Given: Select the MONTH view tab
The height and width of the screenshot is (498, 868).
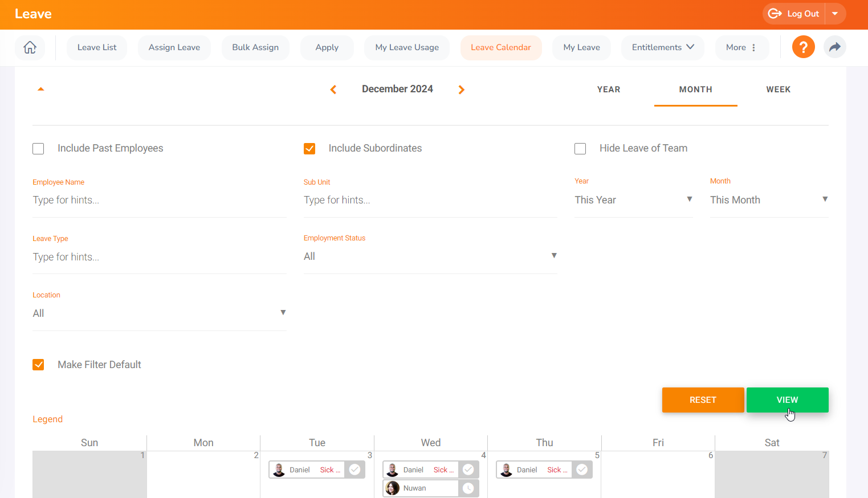Looking at the screenshot, I should click(x=696, y=89).
